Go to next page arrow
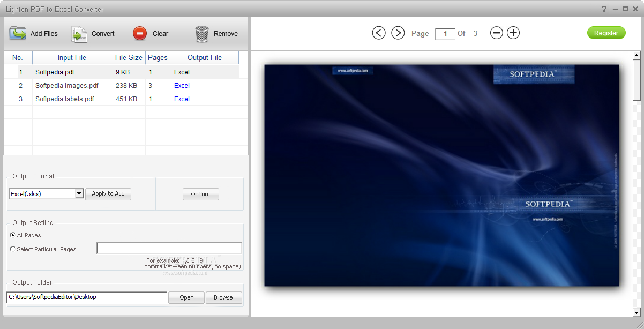The height and width of the screenshot is (329, 644). (x=398, y=33)
